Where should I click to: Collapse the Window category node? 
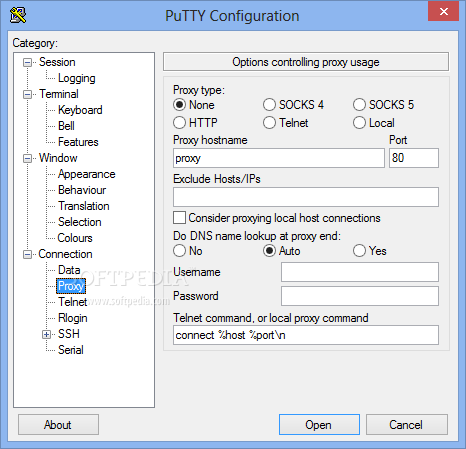coord(27,158)
